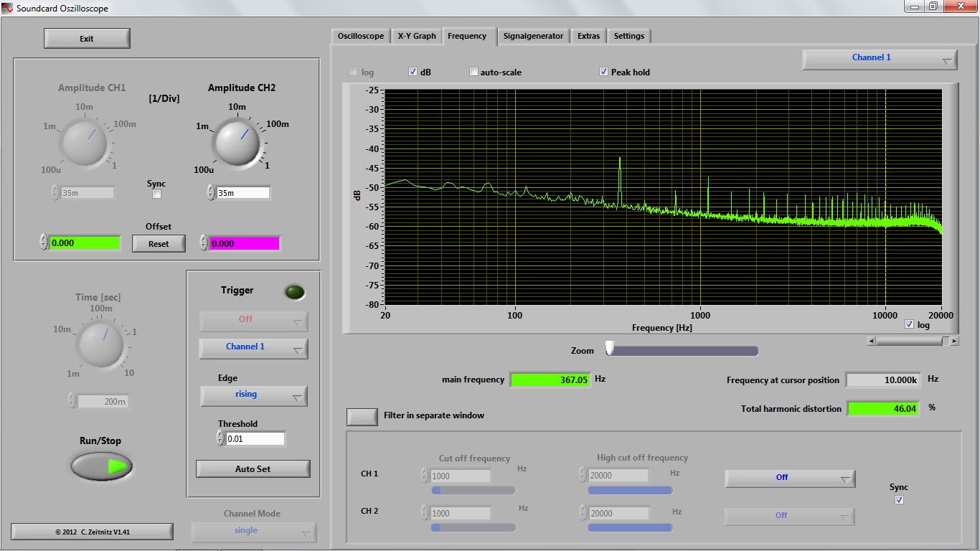Click the CH2 offset stepper arrows

click(204, 243)
